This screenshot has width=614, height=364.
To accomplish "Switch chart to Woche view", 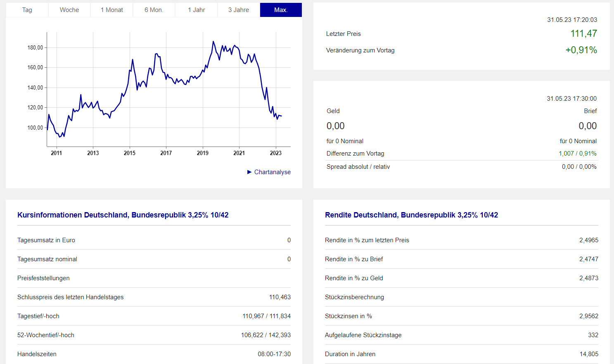I will pyautogui.click(x=69, y=10).
